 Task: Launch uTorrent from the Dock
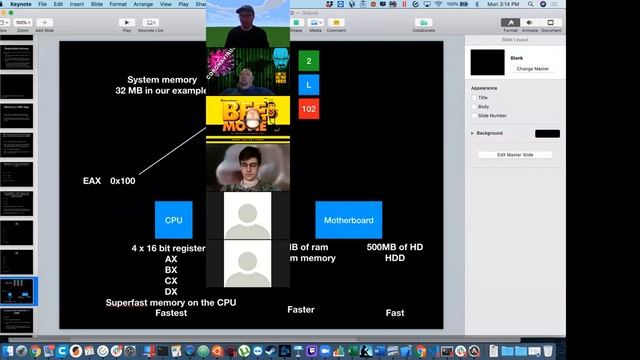coord(244,351)
